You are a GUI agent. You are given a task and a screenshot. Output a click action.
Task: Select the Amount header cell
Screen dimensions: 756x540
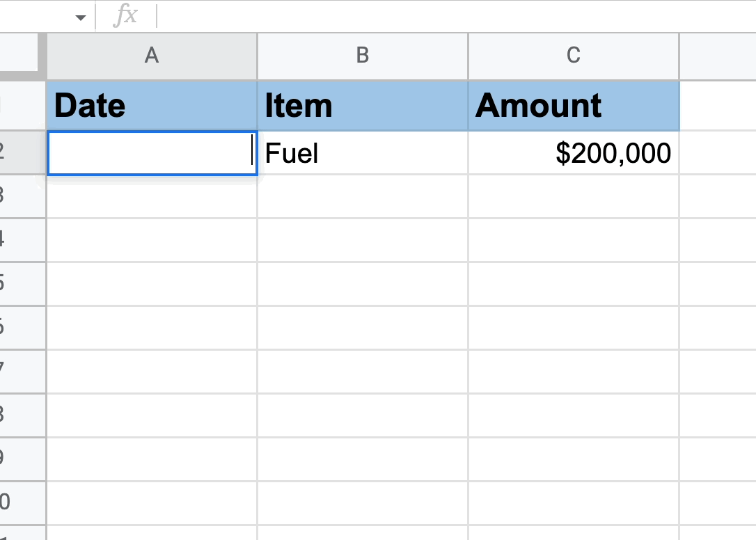pyautogui.click(x=574, y=106)
